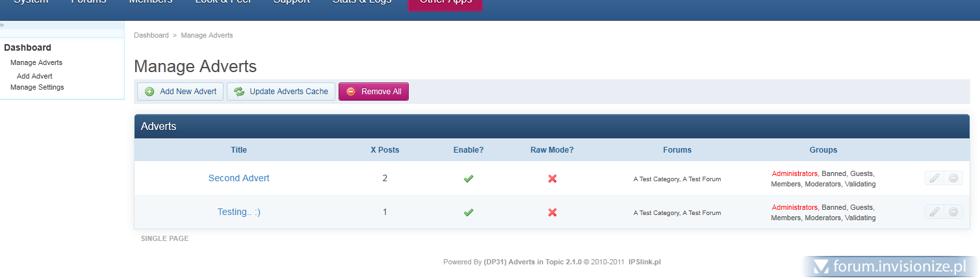
Task: Click the red minus Remove All icon
Action: 351,92
